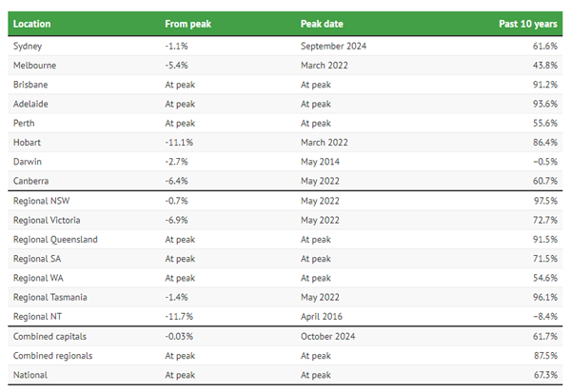Screen dimensions: 572x392
Task: Click the Regional Queensland row label
Action: (x=55, y=240)
